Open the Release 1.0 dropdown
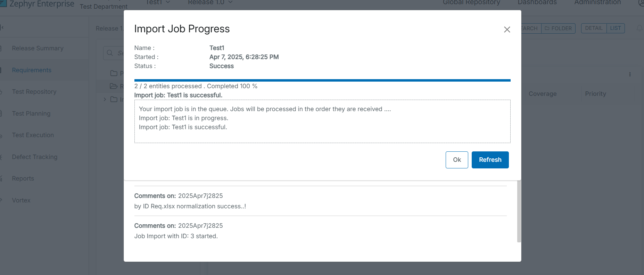Screen dimensions: 644x275 pos(210,2)
